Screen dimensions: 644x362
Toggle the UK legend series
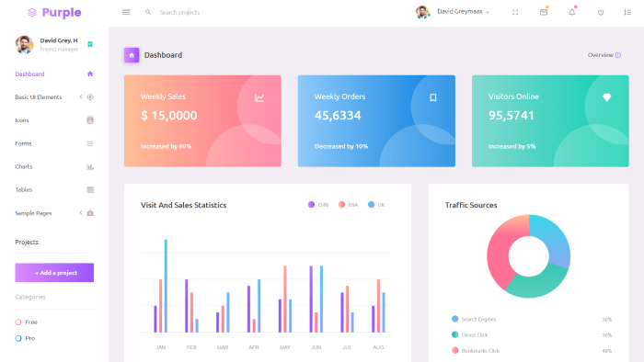[x=376, y=205]
